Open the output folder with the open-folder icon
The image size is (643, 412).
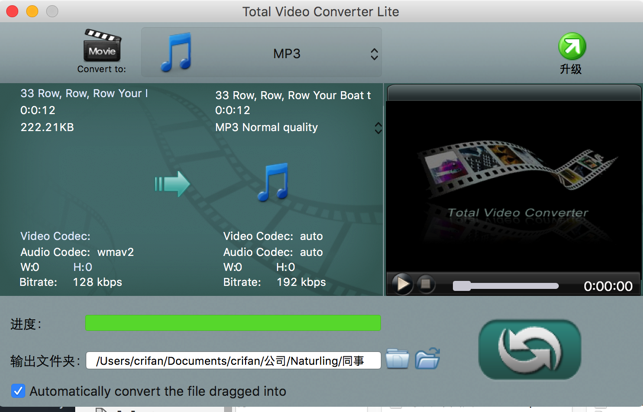(427, 359)
